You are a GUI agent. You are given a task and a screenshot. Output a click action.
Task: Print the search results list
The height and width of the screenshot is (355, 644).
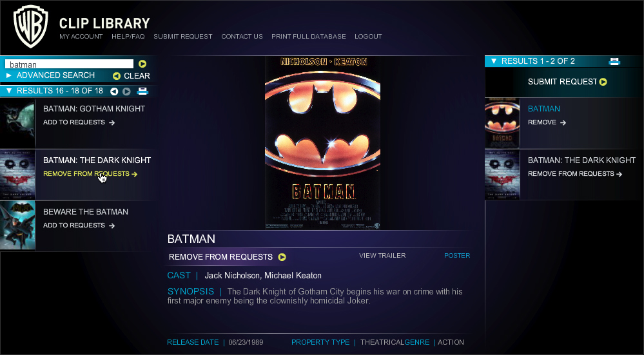pyautogui.click(x=142, y=91)
